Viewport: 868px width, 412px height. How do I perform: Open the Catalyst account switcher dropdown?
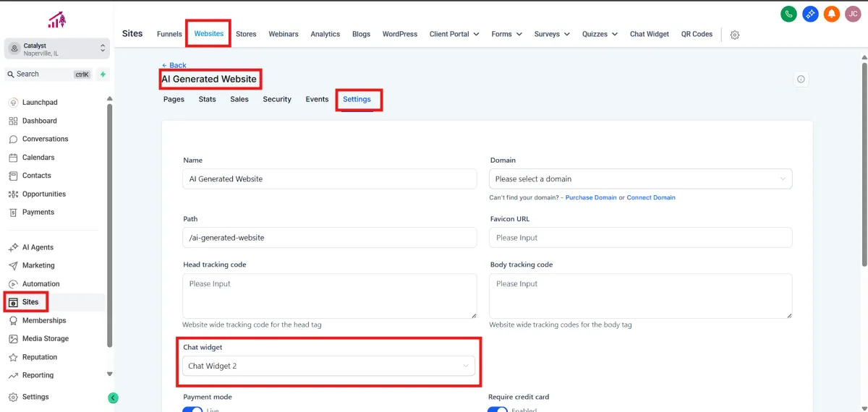point(56,48)
